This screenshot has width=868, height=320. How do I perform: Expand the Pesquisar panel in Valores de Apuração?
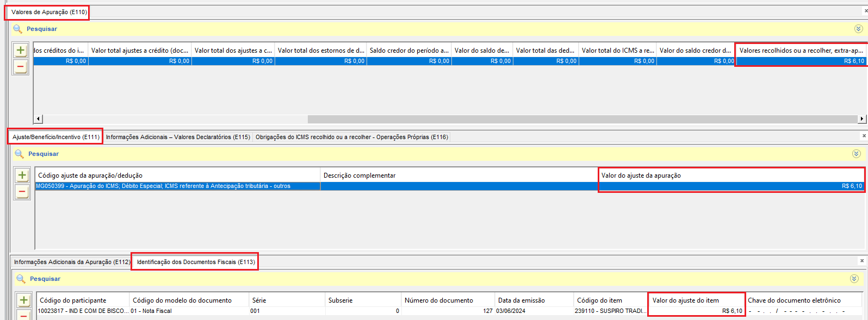coord(858,29)
